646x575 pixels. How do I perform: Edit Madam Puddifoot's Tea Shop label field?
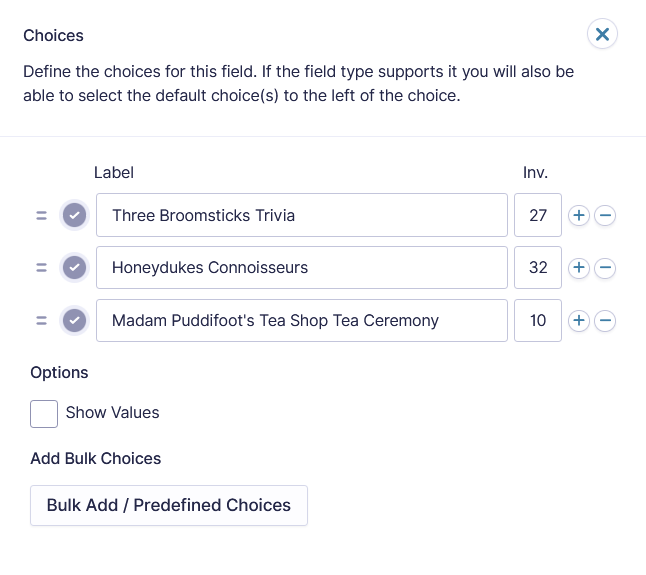coord(302,320)
